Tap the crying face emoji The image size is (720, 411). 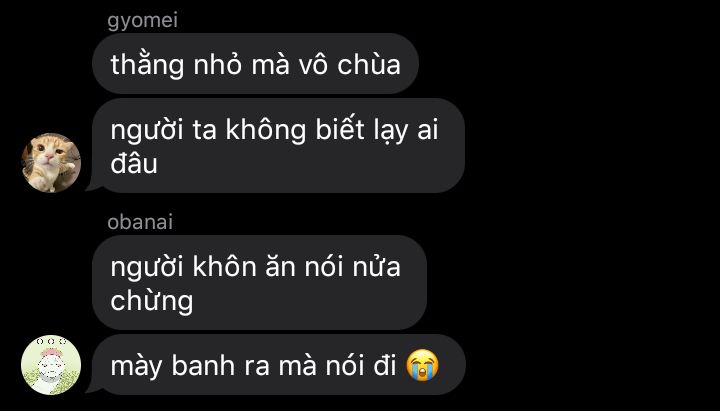click(x=422, y=365)
